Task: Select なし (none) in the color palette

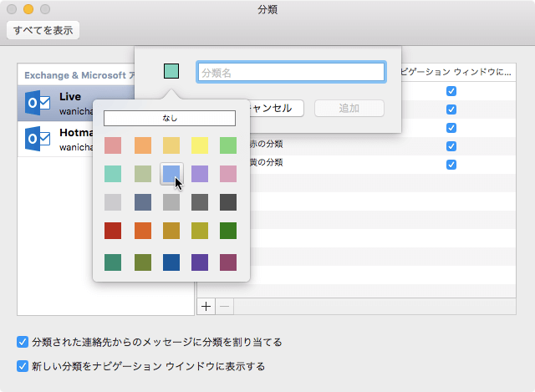Action: click(171, 118)
